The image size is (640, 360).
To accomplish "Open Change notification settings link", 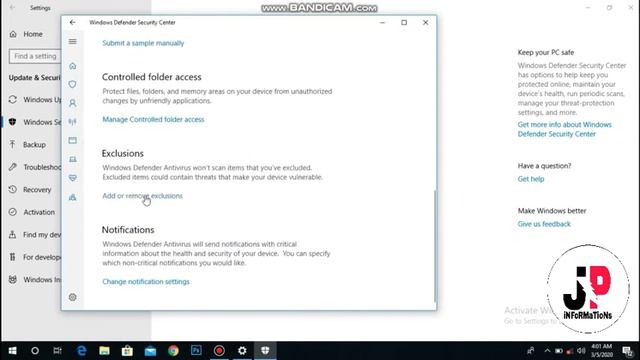I will pyautogui.click(x=146, y=282).
